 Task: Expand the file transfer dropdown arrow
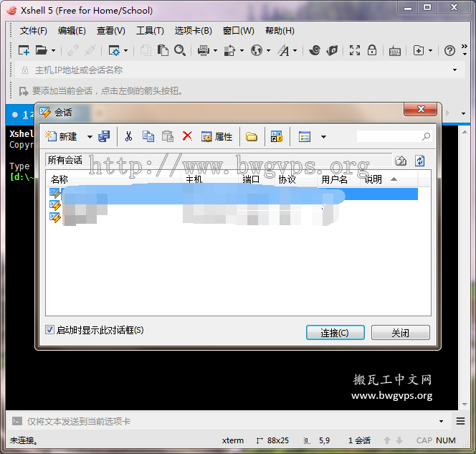click(x=242, y=50)
